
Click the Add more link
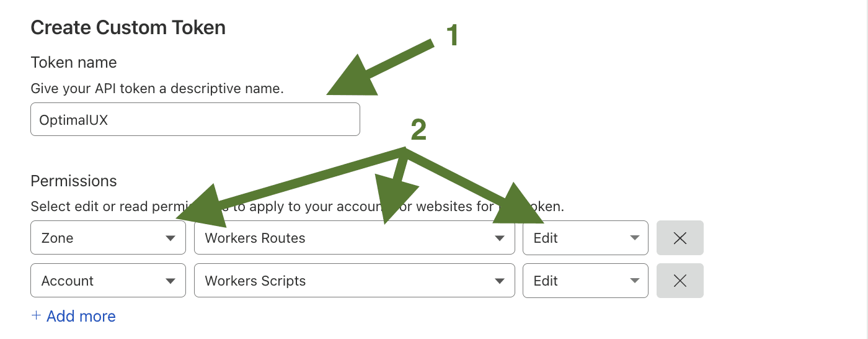point(73,316)
